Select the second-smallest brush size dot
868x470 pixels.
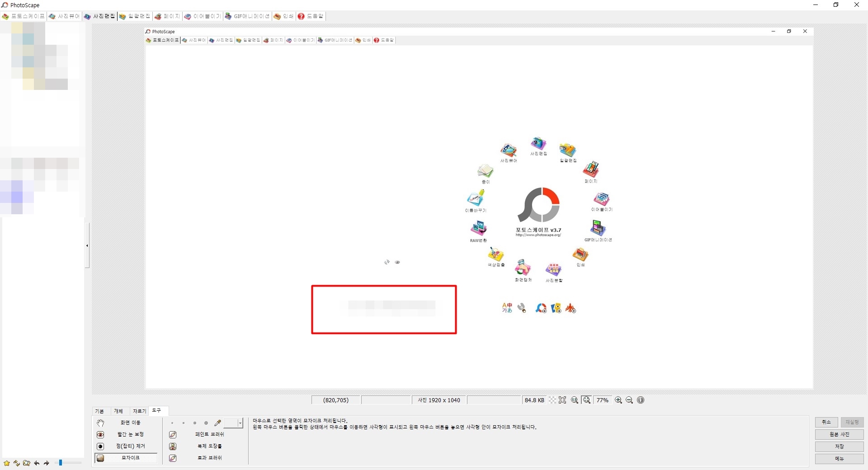click(x=184, y=423)
